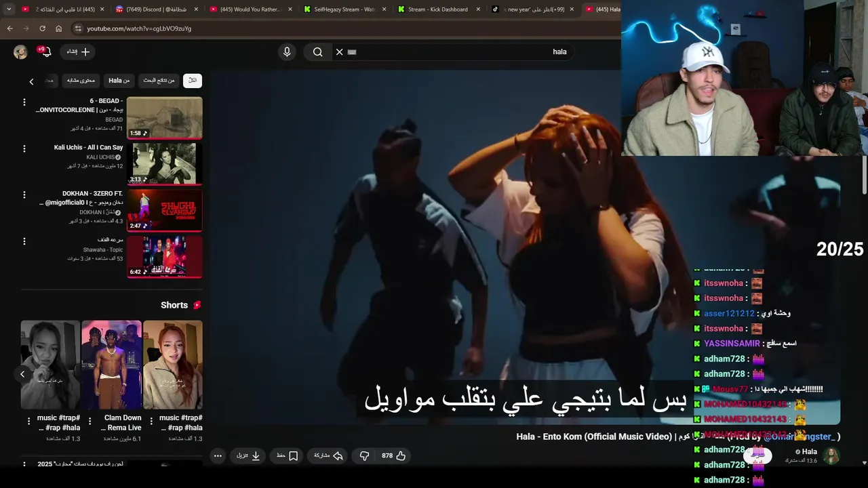Open the tab search dropdown arrow
This screenshot has width=868, height=488.
8,9
